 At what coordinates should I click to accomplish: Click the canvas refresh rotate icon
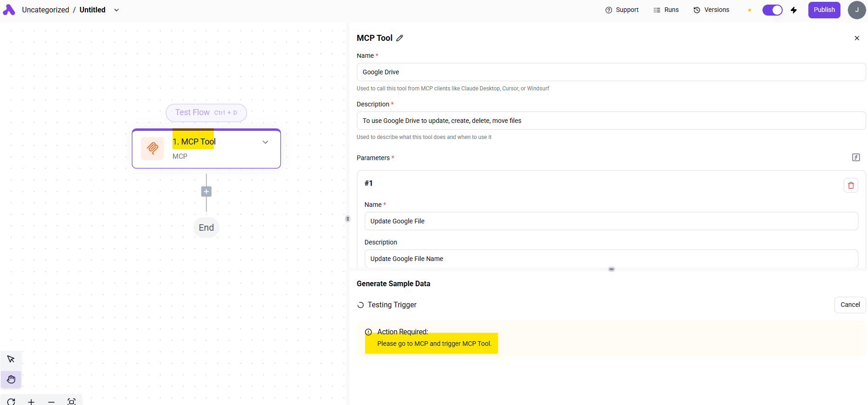[x=11, y=402]
